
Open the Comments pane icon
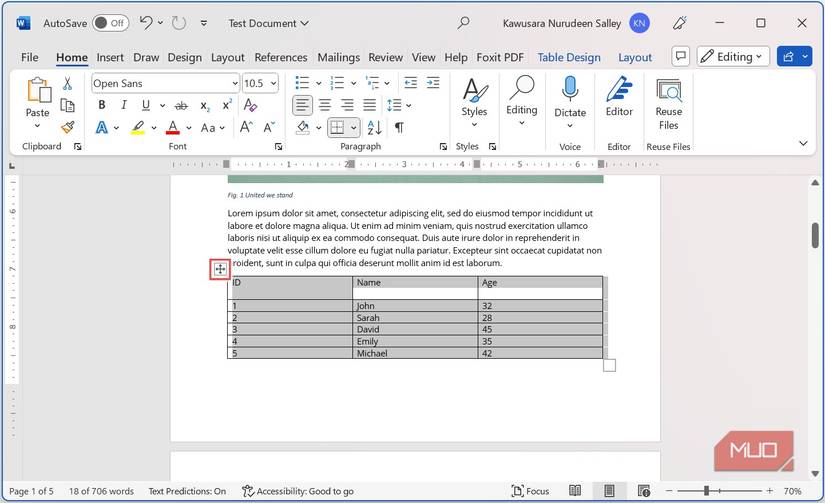click(x=680, y=56)
